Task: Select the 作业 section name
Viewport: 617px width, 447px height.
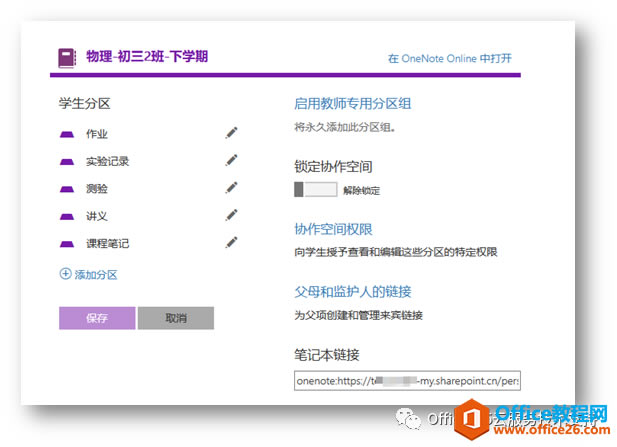Action: 97,134
